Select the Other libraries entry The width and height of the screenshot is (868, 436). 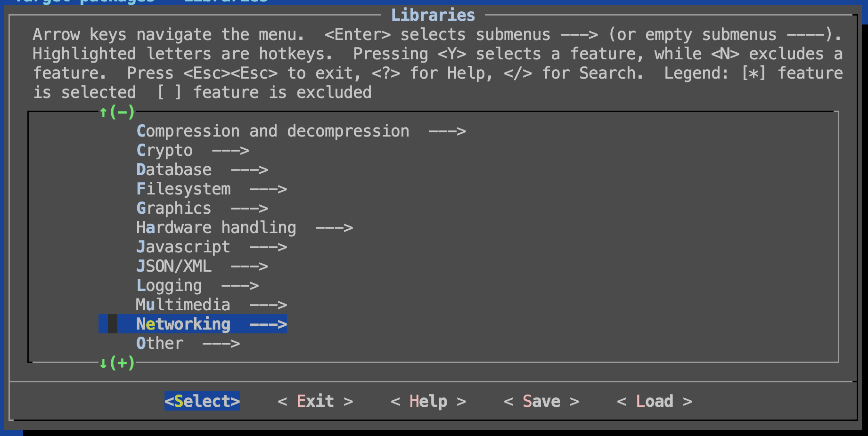click(x=160, y=343)
